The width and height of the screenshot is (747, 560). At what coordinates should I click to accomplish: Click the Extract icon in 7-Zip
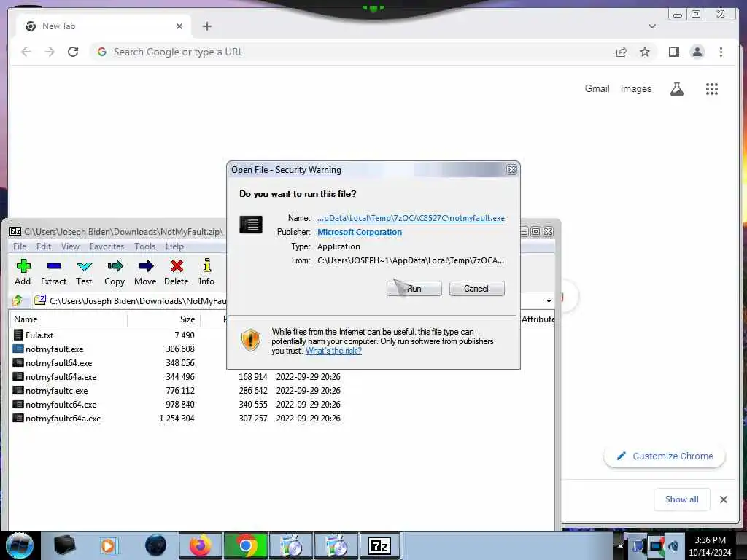click(x=53, y=272)
